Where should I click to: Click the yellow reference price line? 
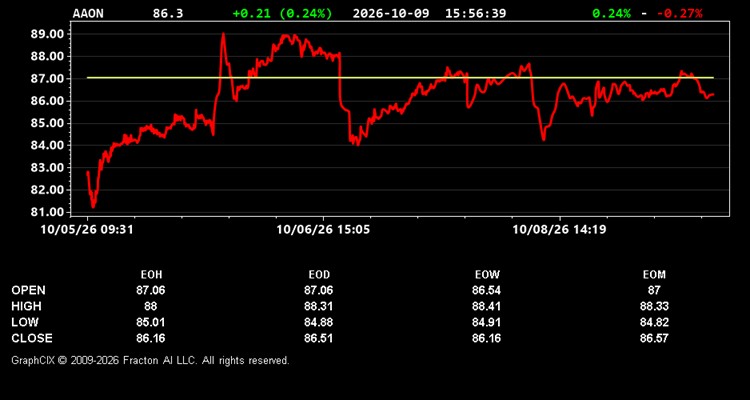pyautogui.click(x=400, y=78)
